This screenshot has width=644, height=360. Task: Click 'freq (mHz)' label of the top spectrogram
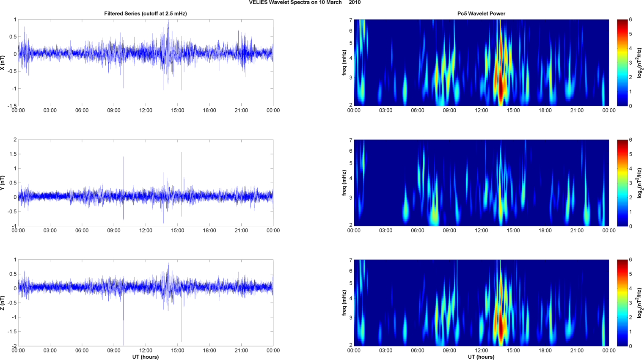click(x=344, y=63)
